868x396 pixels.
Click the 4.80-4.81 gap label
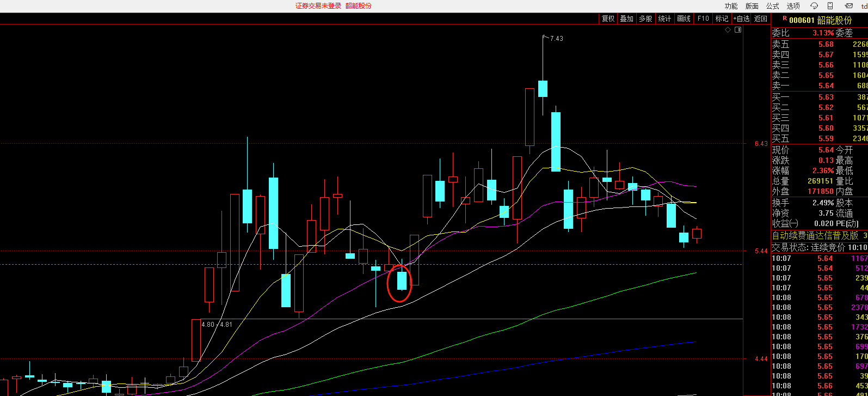[x=217, y=324]
